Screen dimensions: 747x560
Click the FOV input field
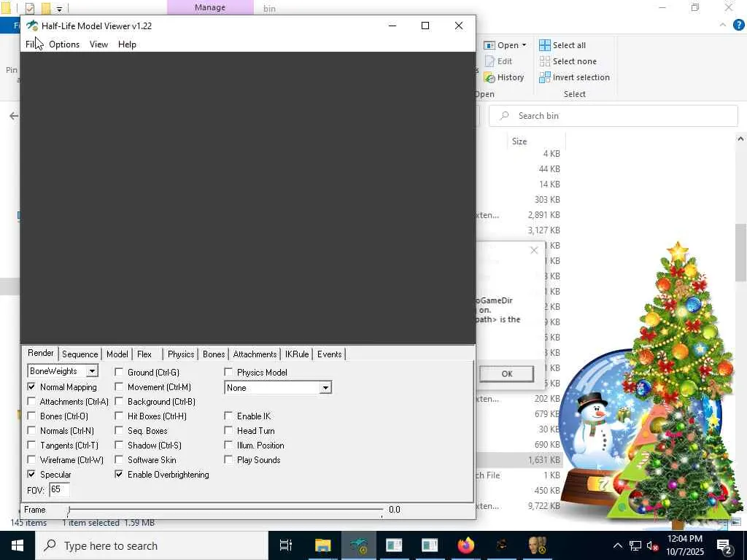tap(60, 489)
